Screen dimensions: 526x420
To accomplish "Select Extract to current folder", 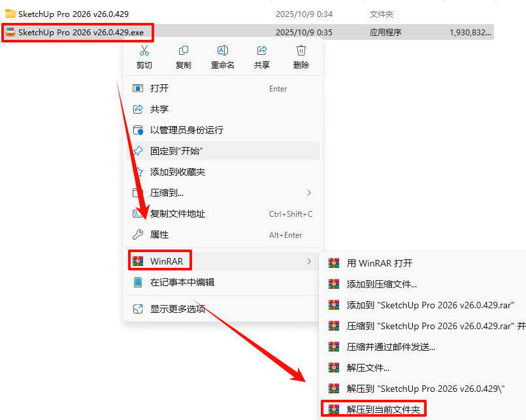I will pos(374,410).
